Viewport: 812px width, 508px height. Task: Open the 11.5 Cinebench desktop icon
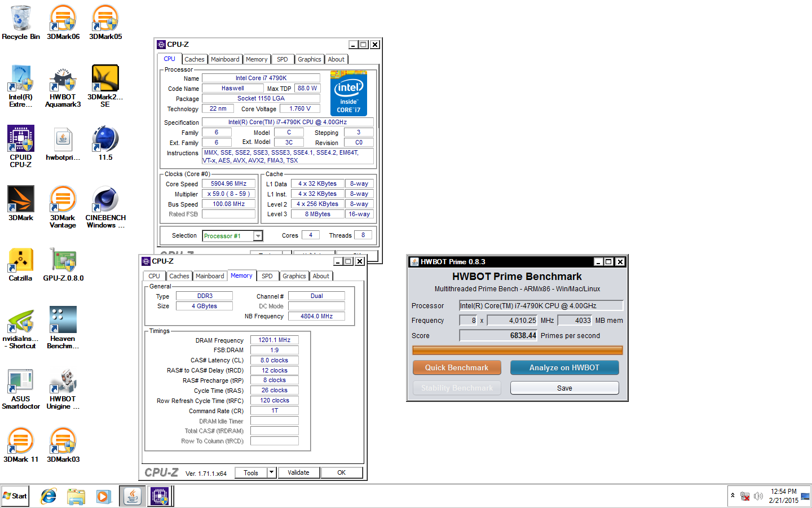[x=105, y=144]
